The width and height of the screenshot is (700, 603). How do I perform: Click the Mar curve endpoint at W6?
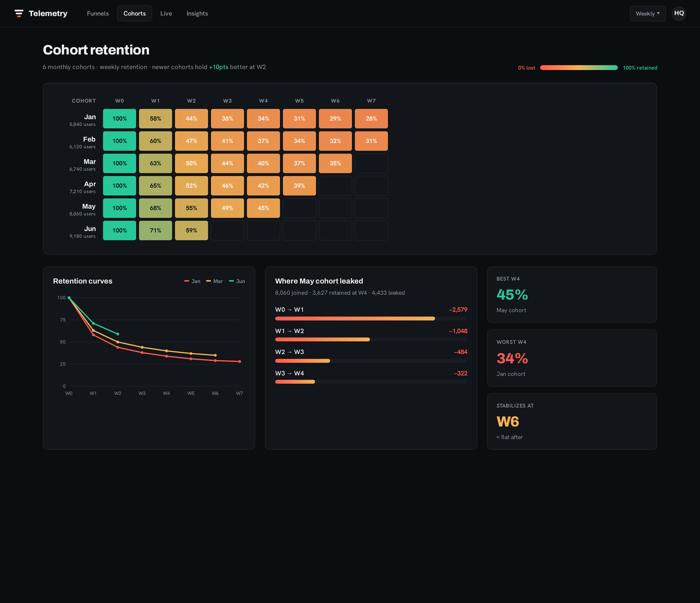215,355
